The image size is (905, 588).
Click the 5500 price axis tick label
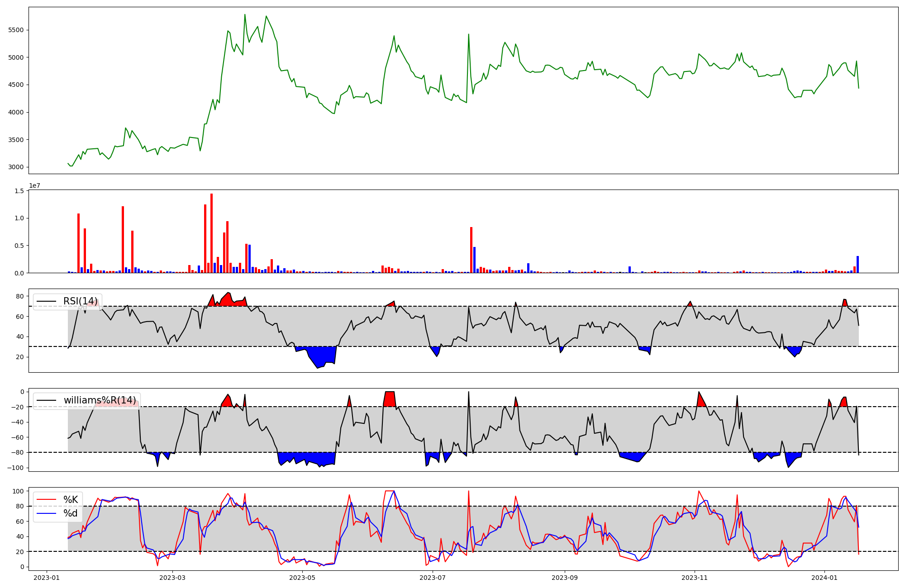[15, 30]
